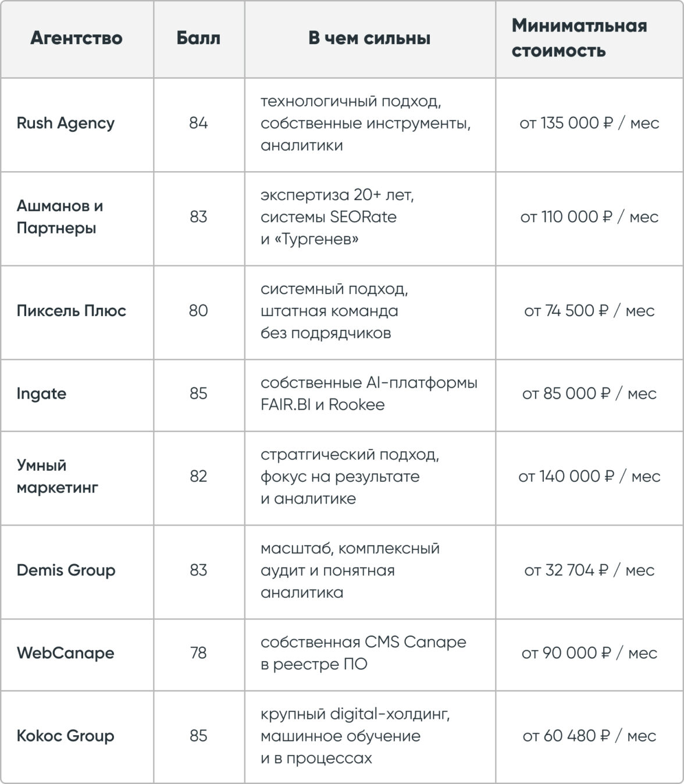
Task: Select the Пиксель Плюс agency name
Action: tap(71, 311)
